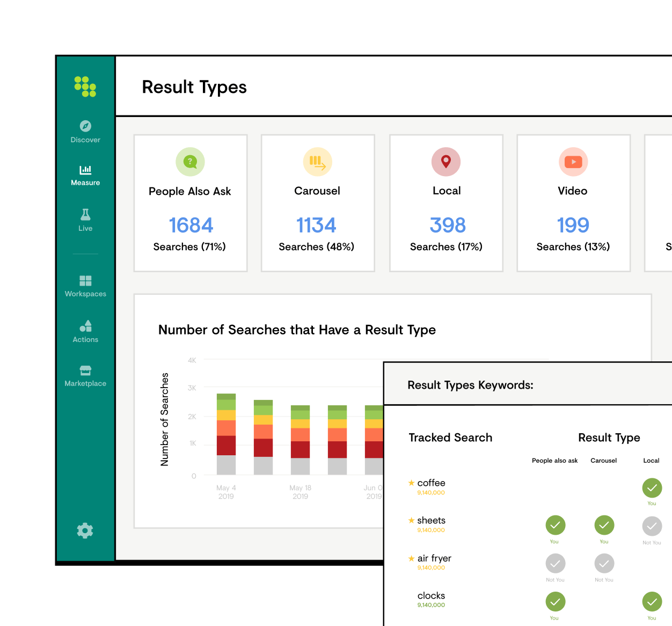Click the Carousel card icon

point(318,162)
